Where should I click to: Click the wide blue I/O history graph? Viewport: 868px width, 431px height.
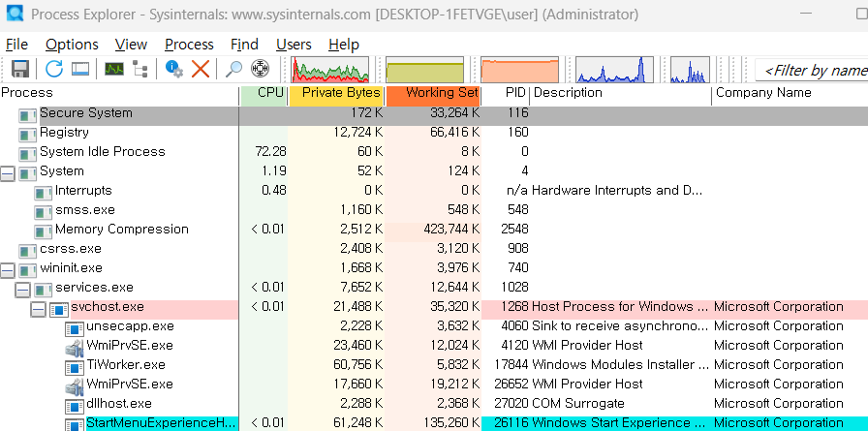click(614, 69)
